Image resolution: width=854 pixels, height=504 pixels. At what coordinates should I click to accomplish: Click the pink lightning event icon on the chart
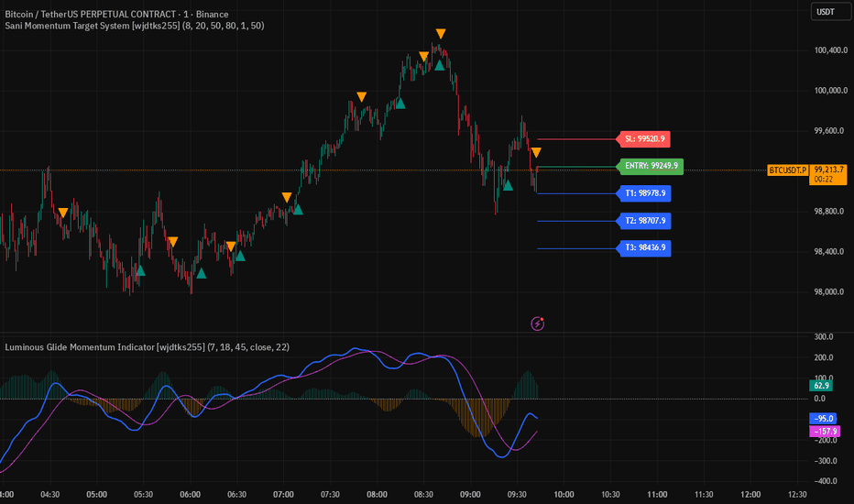539,323
